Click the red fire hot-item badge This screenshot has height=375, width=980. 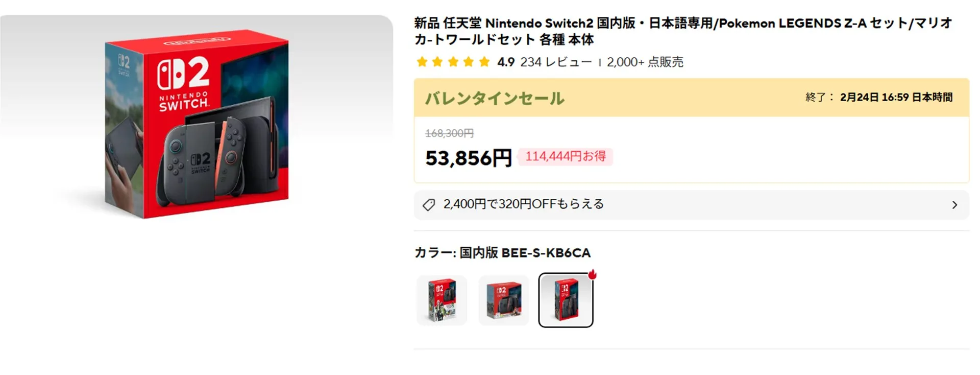tap(592, 274)
